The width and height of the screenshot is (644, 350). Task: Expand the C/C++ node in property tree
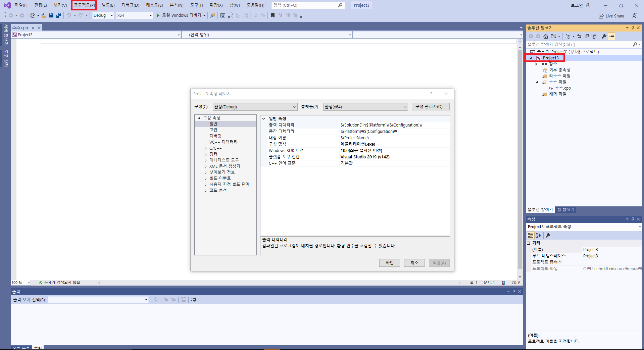tap(205, 148)
